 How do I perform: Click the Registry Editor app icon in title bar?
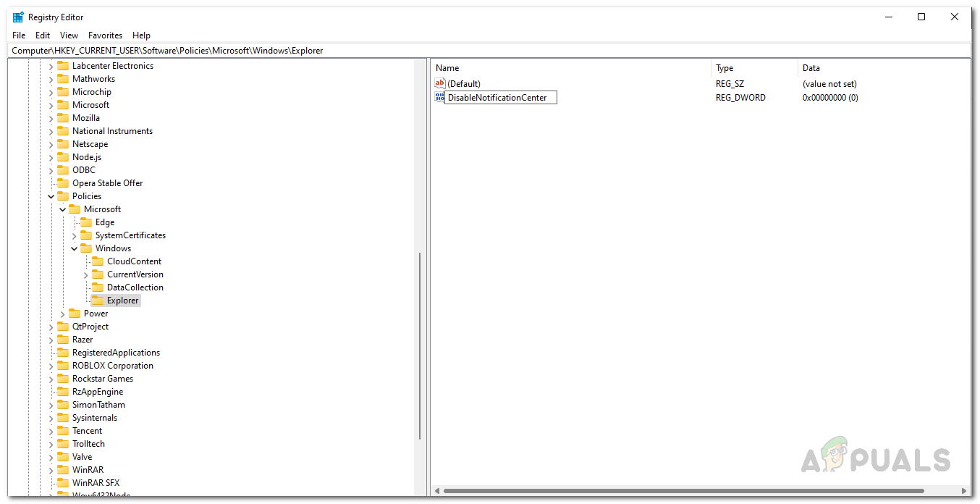18,17
